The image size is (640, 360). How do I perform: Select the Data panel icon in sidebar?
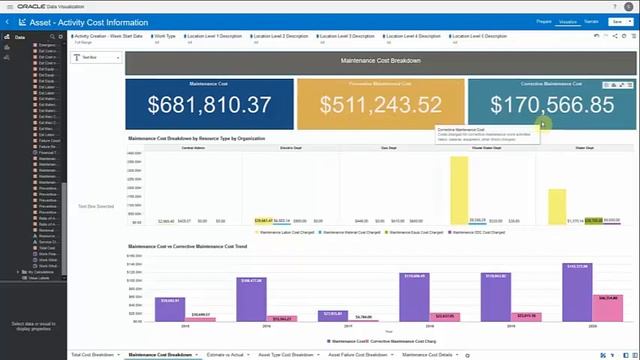(x=7, y=37)
